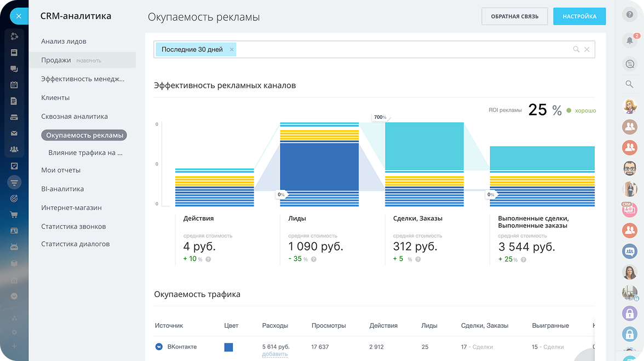Click the tasks checkmark icon in left rail

(x=14, y=166)
